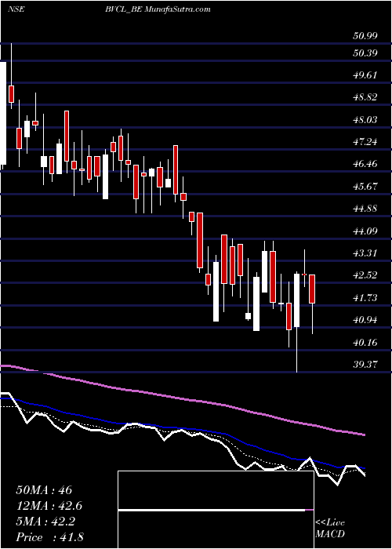The width and height of the screenshot is (392, 549).
Task: Select the 40.16 price axis value
Action: 365,342
